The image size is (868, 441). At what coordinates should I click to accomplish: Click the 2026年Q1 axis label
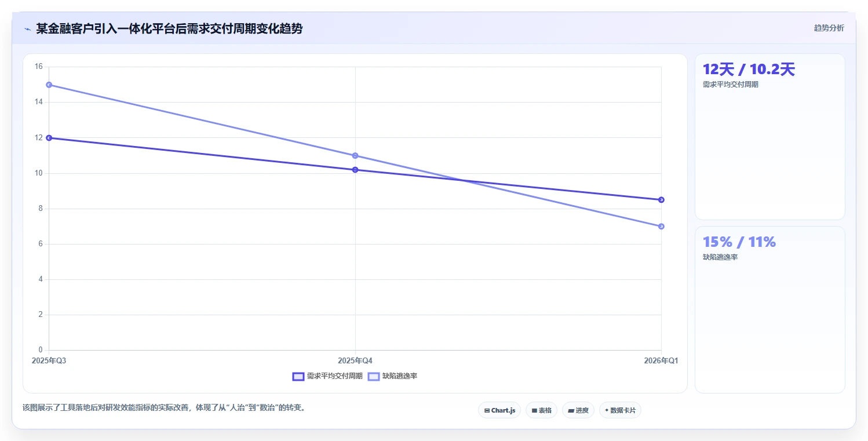pos(661,361)
